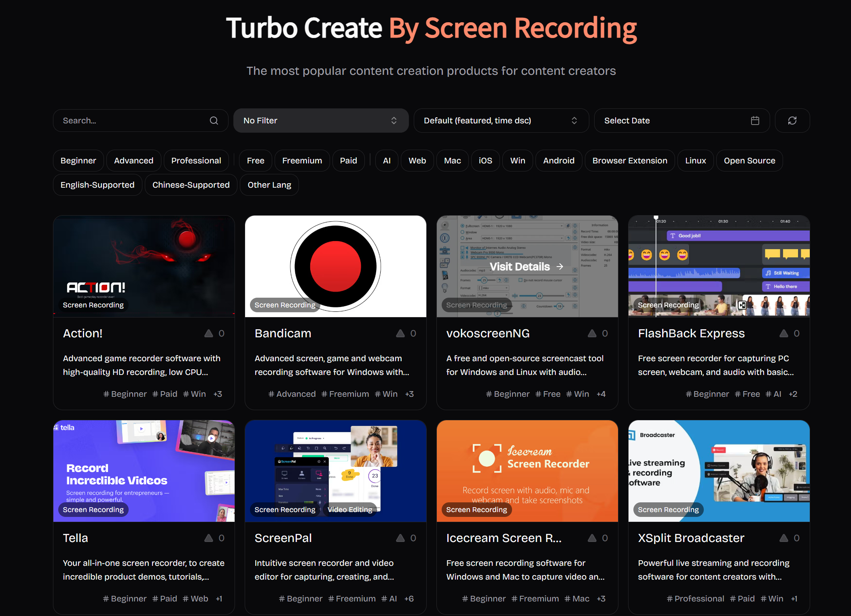
Task: Click the refresh/reset filters icon
Action: coord(792,121)
